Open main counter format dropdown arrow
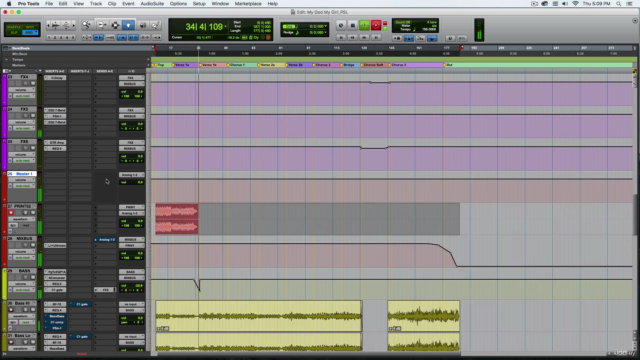 225,27
